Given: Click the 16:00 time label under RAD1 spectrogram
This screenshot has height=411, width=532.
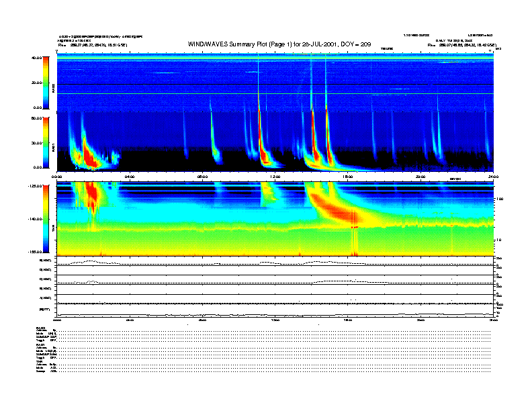Looking at the screenshot, I should [x=348, y=177].
